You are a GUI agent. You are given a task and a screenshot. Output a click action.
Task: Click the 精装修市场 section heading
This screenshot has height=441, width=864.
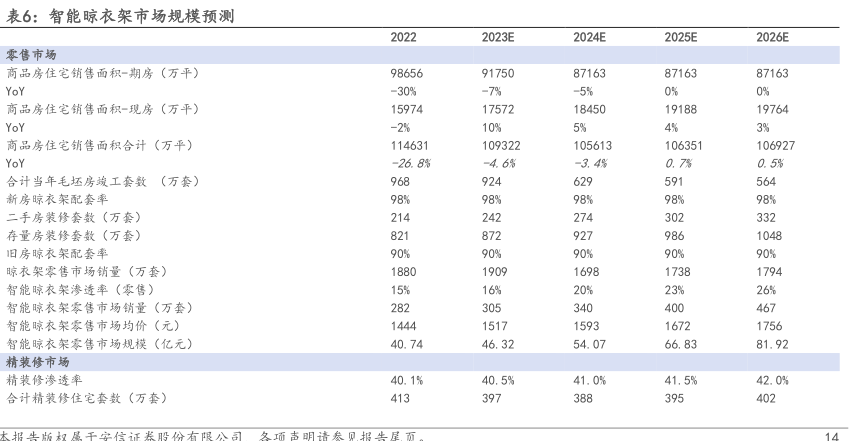(x=38, y=362)
